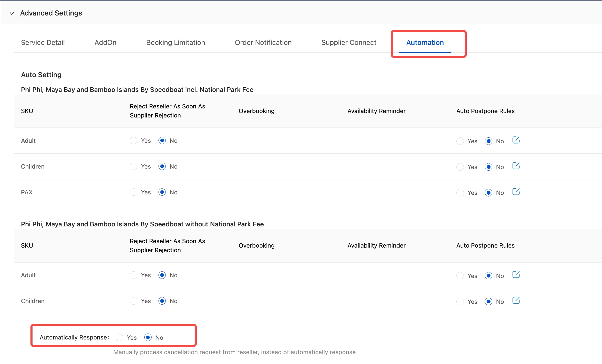The width and height of the screenshot is (602, 364).
Task: Set Automatically Response to Yes
Action: click(120, 337)
